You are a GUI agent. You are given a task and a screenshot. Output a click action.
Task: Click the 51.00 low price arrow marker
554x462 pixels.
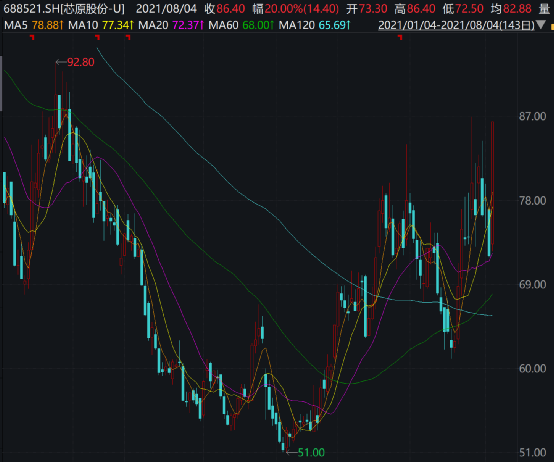coord(305,452)
